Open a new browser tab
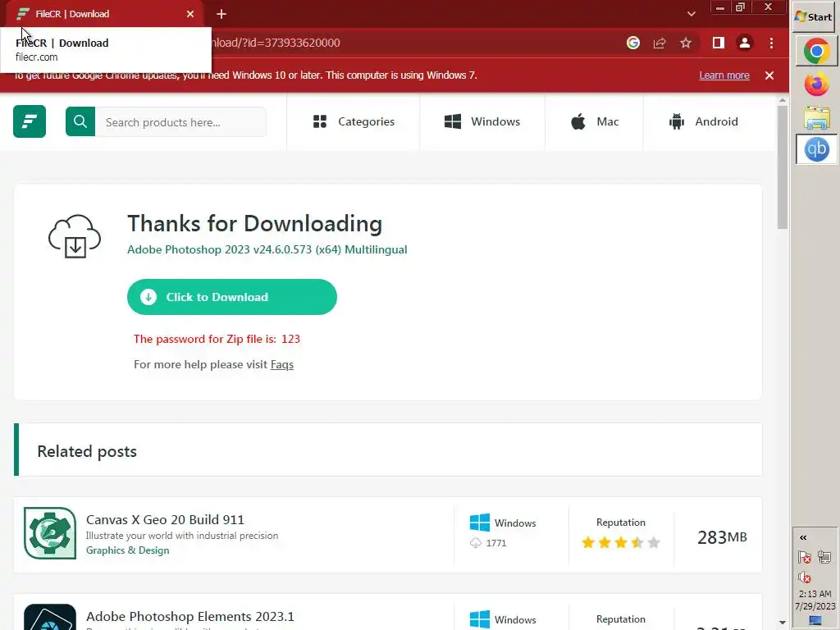This screenshot has height=630, width=840. pyautogui.click(x=221, y=14)
